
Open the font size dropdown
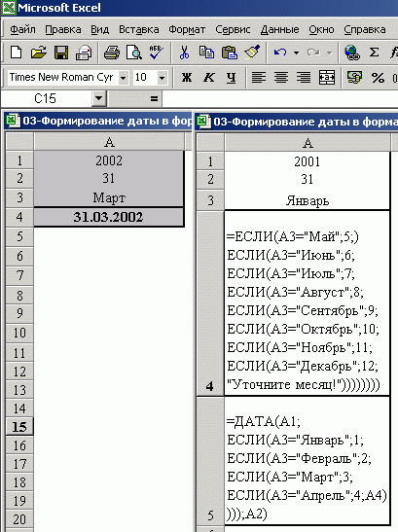pos(162,78)
